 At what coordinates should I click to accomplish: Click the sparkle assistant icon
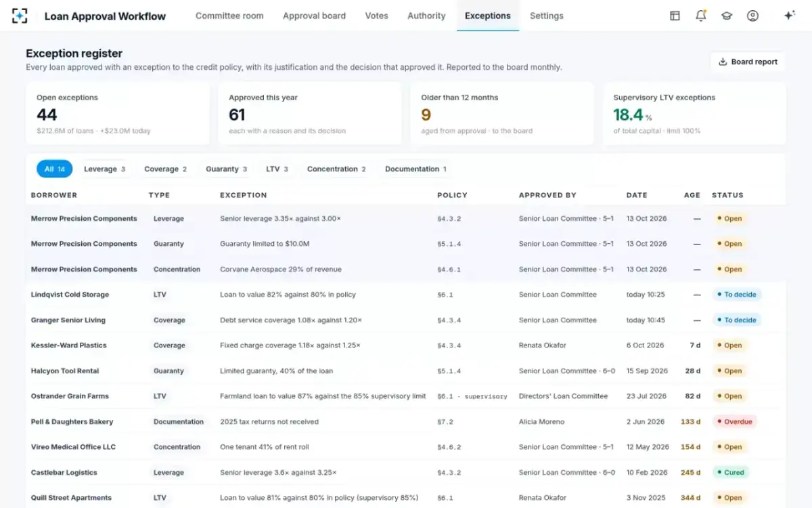[x=789, y=16]
